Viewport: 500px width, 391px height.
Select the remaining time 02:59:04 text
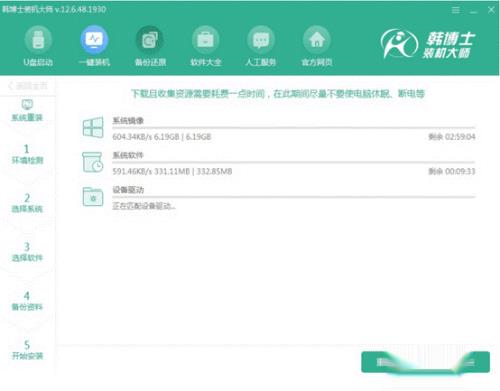(452, 137)
